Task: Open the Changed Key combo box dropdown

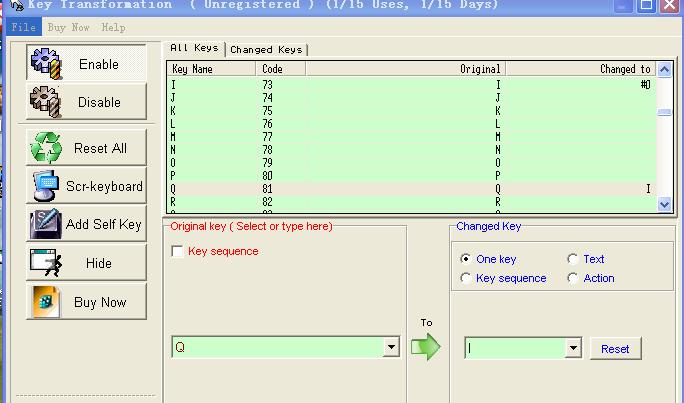Action: pos(573,348)
